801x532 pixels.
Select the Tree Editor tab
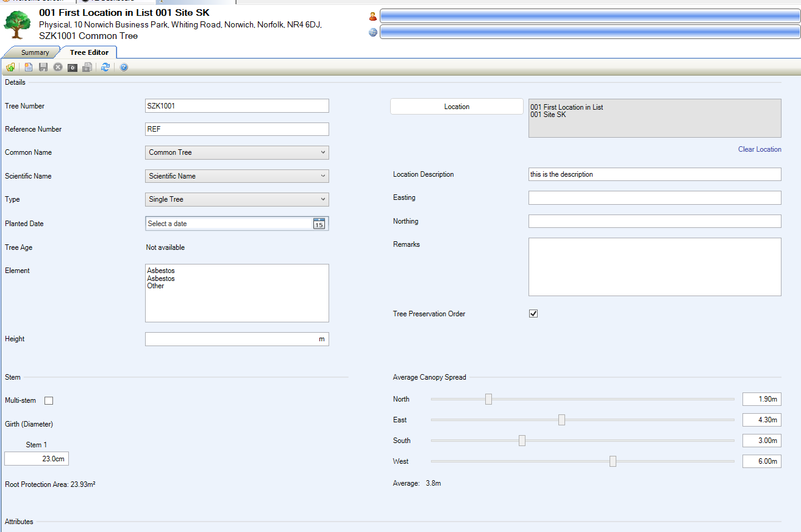(89, 52)
